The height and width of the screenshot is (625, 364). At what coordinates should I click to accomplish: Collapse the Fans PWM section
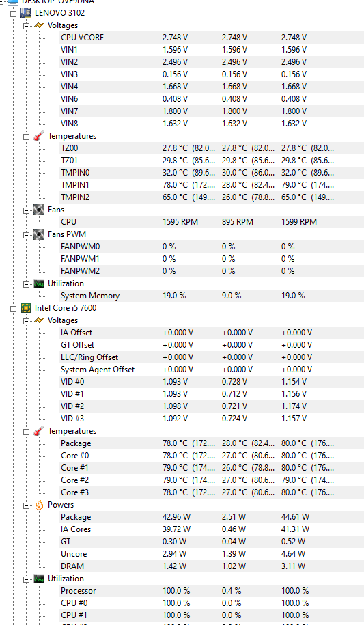tap(26, 235)
